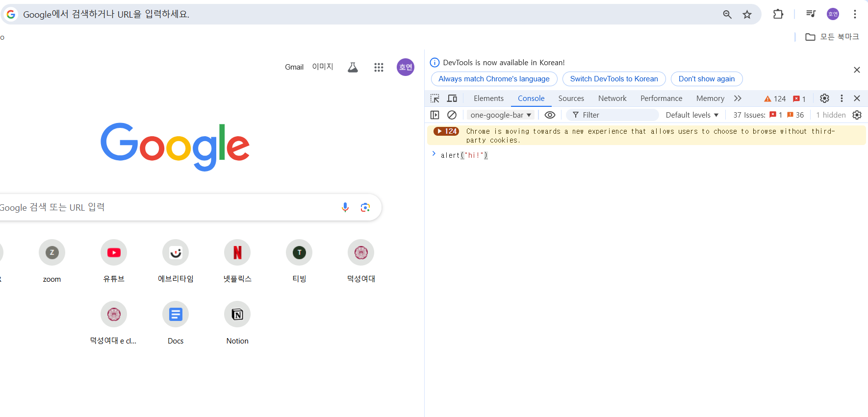Expand the 124 grouped warning messages

pos(446,131)
